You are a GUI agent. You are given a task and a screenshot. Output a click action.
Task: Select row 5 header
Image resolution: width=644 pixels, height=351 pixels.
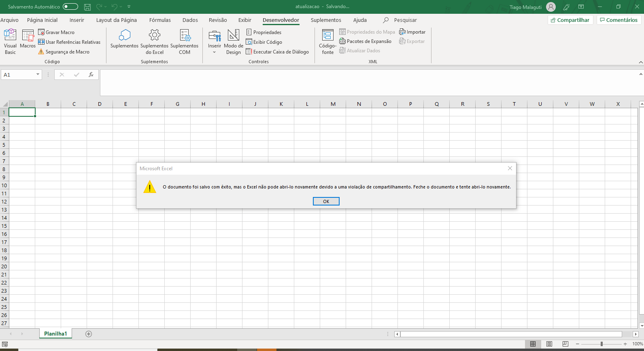click(x=4, y=145)
